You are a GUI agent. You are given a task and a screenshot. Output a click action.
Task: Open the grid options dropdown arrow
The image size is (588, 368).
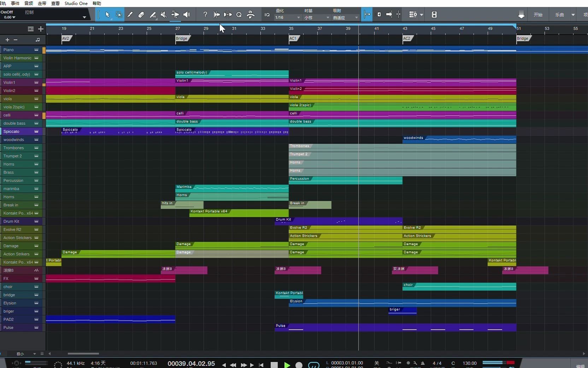(422, 15)
